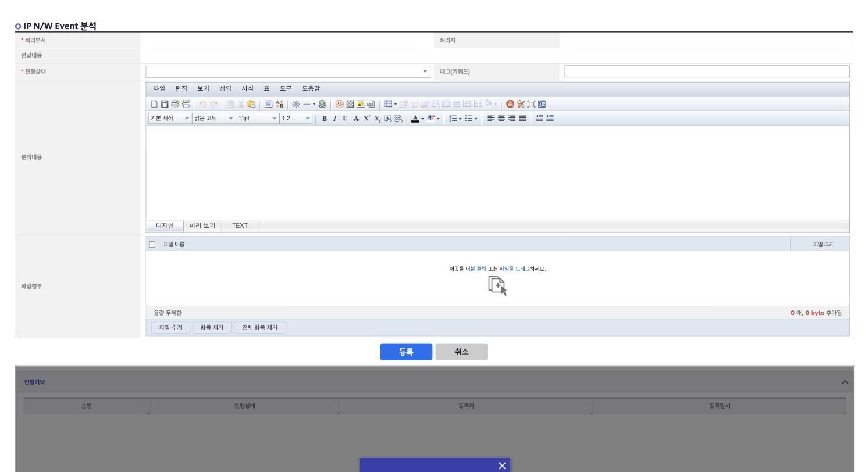Apply bold formatting
Viewport: 868px width, 472px height.
click(325, 119)
